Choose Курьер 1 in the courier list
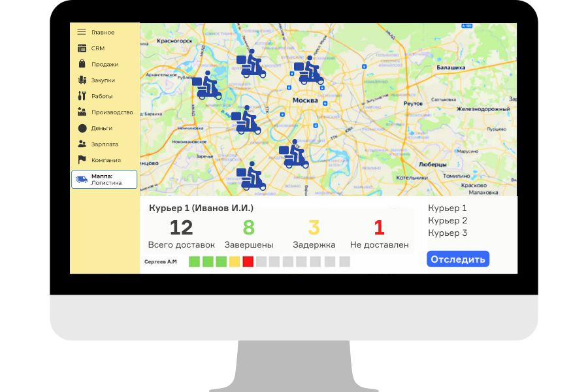 click(448, 208)
